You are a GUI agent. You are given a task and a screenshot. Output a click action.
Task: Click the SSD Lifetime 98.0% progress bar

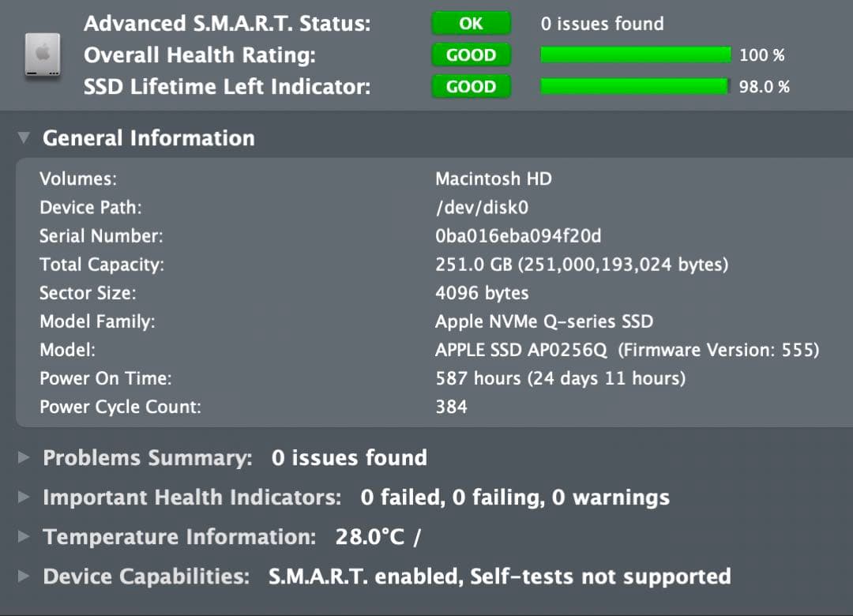tap(634, 86)
